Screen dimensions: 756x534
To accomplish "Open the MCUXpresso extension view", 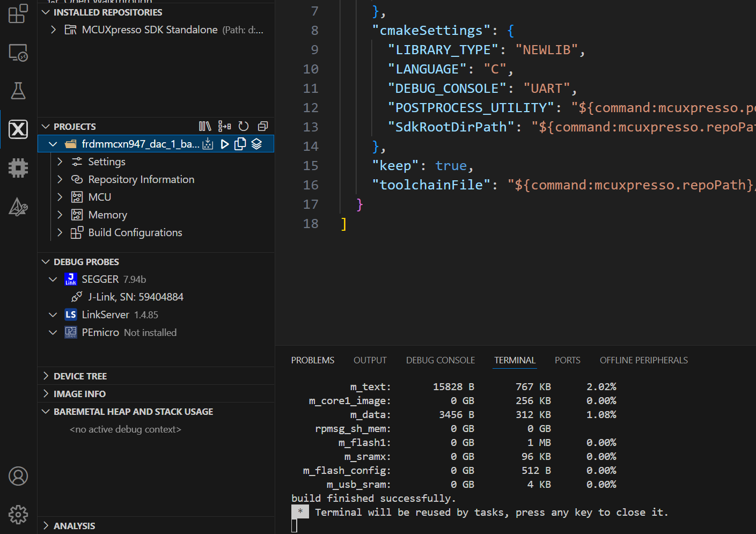I will click(x=18, y=129).
